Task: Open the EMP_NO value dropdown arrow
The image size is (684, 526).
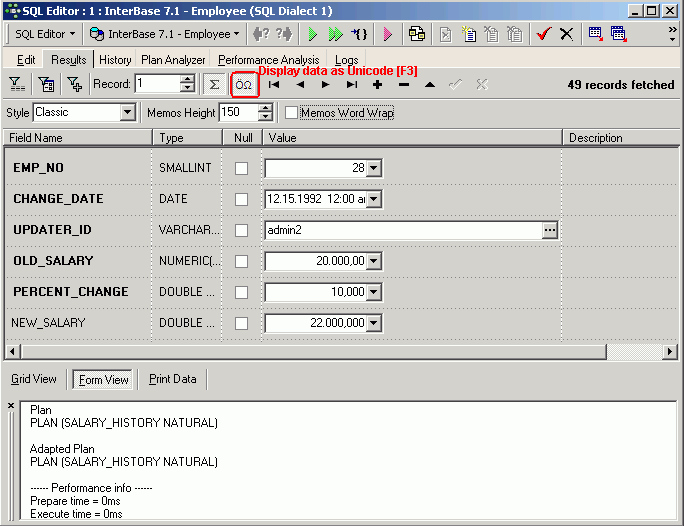Action: (x=374, y=168)
